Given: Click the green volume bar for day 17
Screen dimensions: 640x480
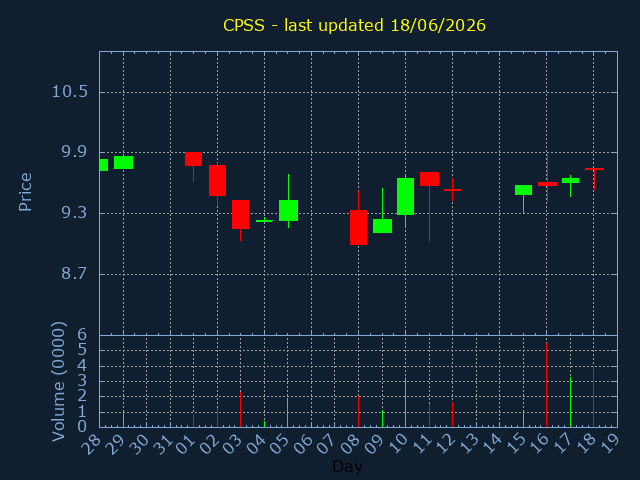Looking at the screenshot, I should click(x=571, y=402).
